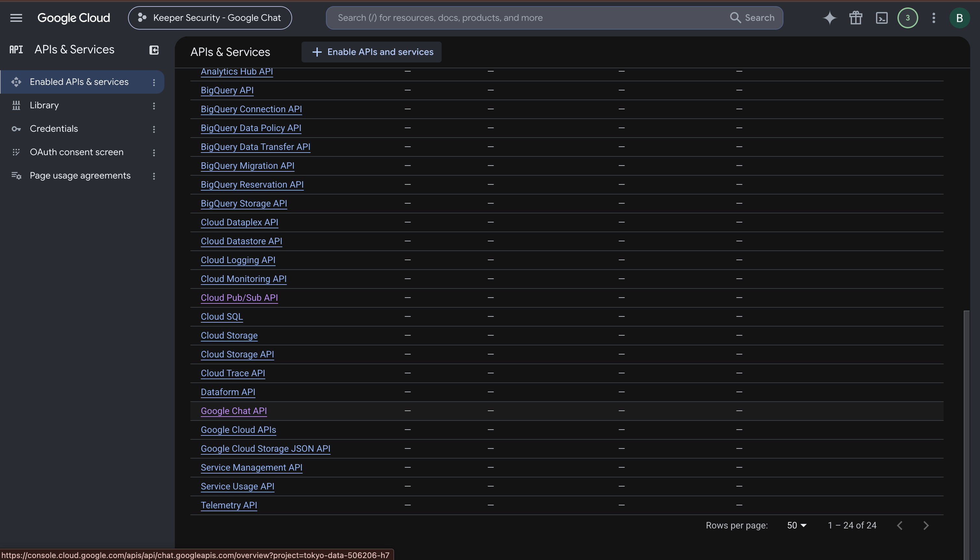The width and height of the screenshot is (980, 560).
Task: Go to OAuth consent screen page
Action: click(76, 152)
